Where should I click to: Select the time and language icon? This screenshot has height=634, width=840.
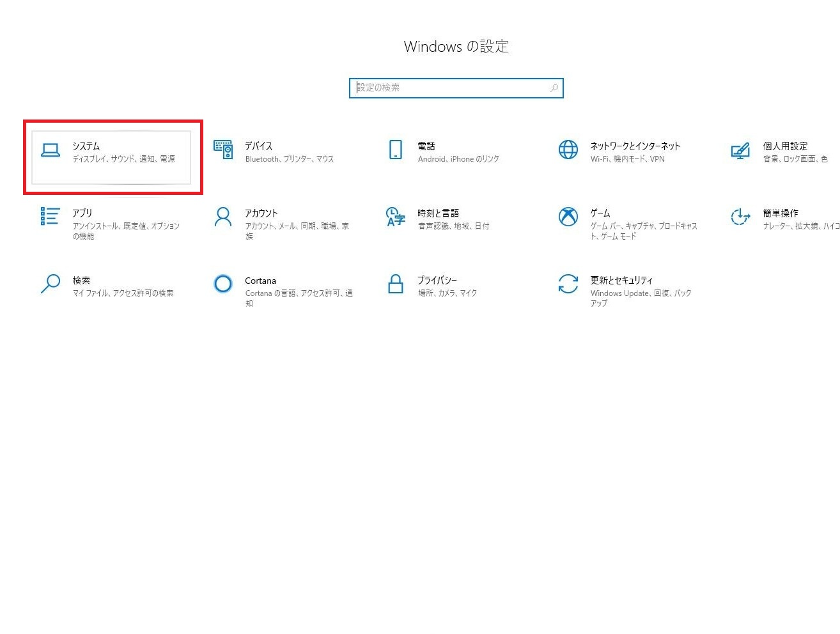point(396,217)
